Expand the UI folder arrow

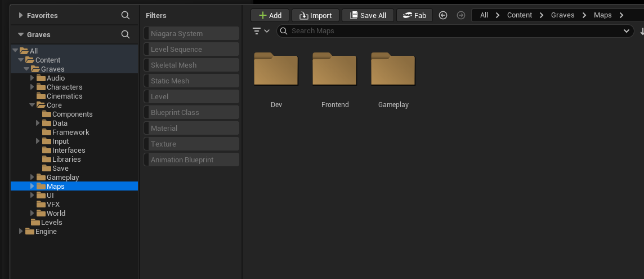click(x=33, y=195)
